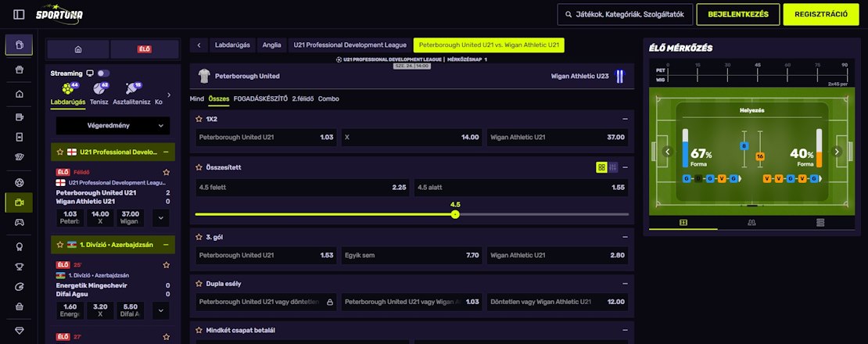
Task: Switch to the Mind market tab
Action: (197, 99)
